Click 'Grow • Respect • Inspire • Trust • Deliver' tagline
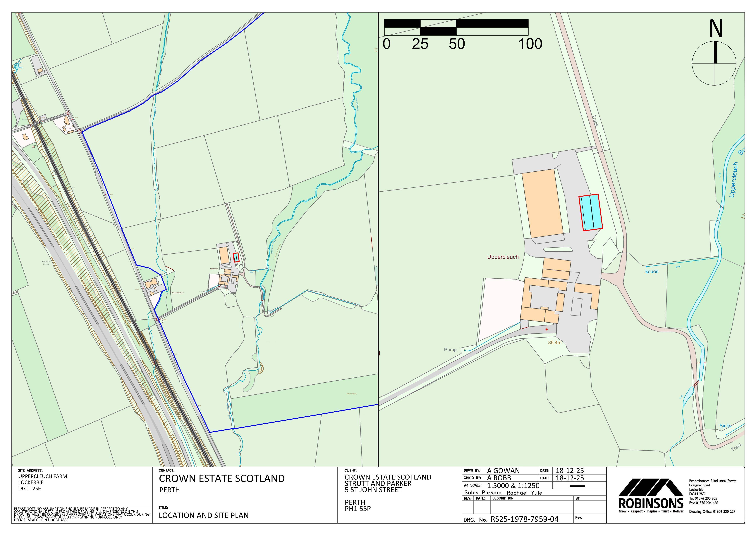This screenshot has width=756, height=535. (x=651, y=512)
